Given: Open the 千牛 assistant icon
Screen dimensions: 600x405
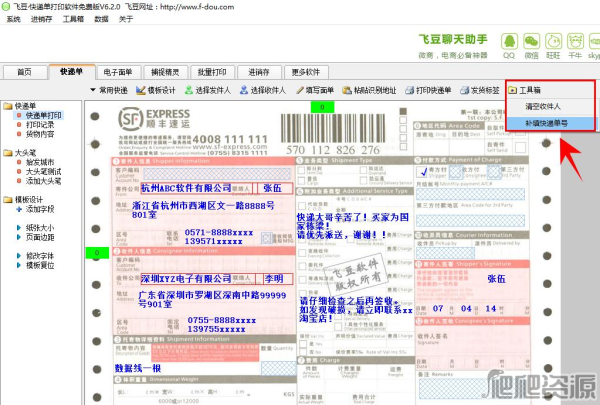Looking at the screenshot, I should (575, 42).
